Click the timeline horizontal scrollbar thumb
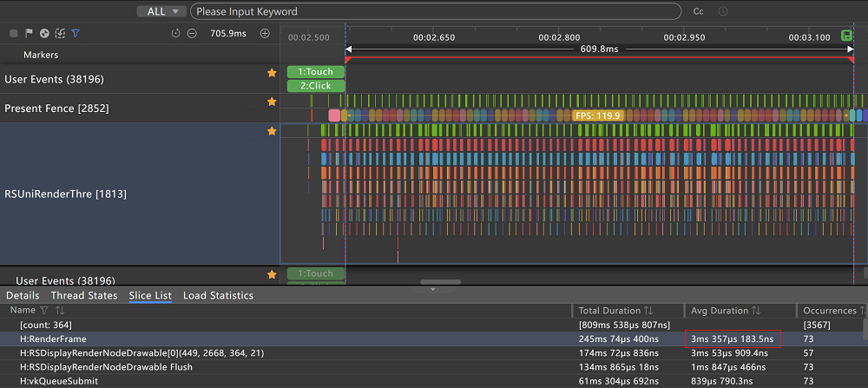The width and height of the screenshot is (868, 388). coord(441,282)
